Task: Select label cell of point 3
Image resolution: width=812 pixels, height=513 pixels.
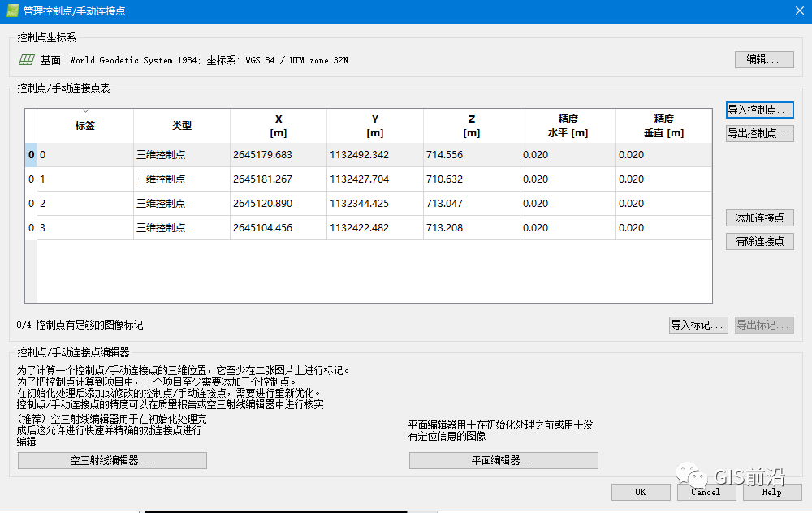Action: 85,228
